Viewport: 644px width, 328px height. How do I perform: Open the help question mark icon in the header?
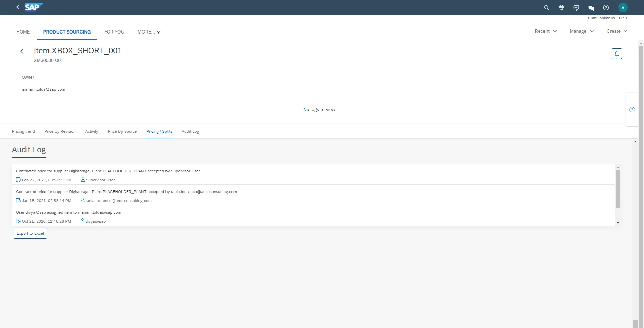(606, 8)
